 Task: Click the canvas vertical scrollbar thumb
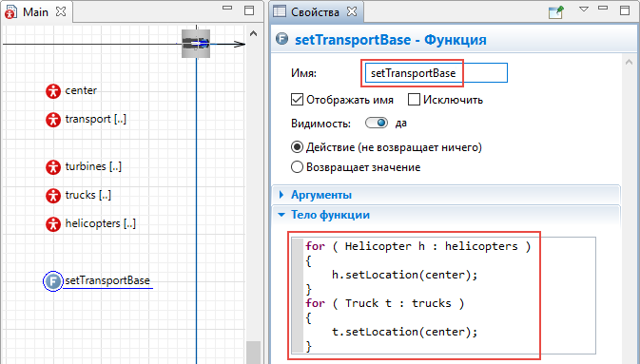point(254,353)
